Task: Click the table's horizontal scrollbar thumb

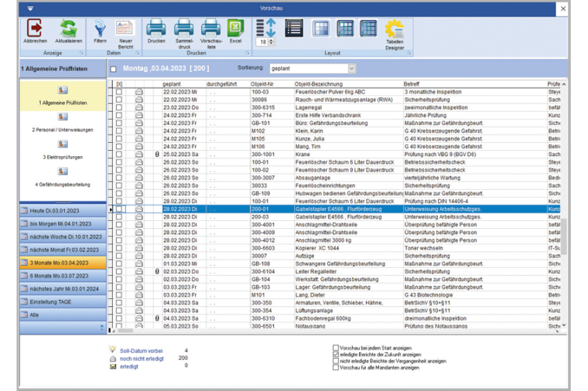Action: (125, 330)
